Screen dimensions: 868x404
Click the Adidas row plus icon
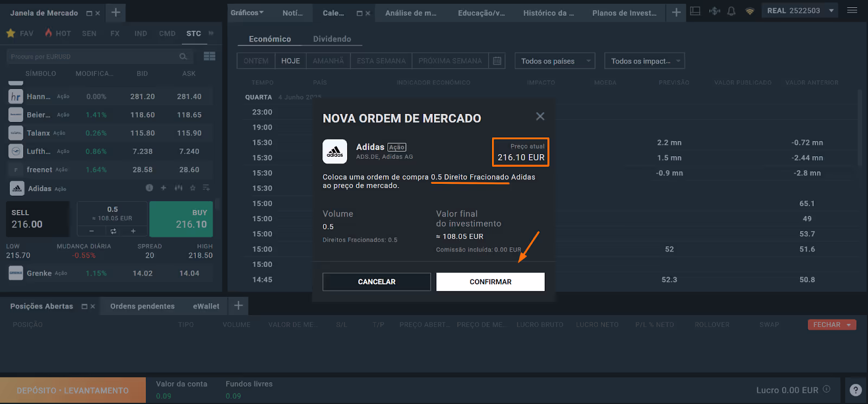[x=163, y=188]
